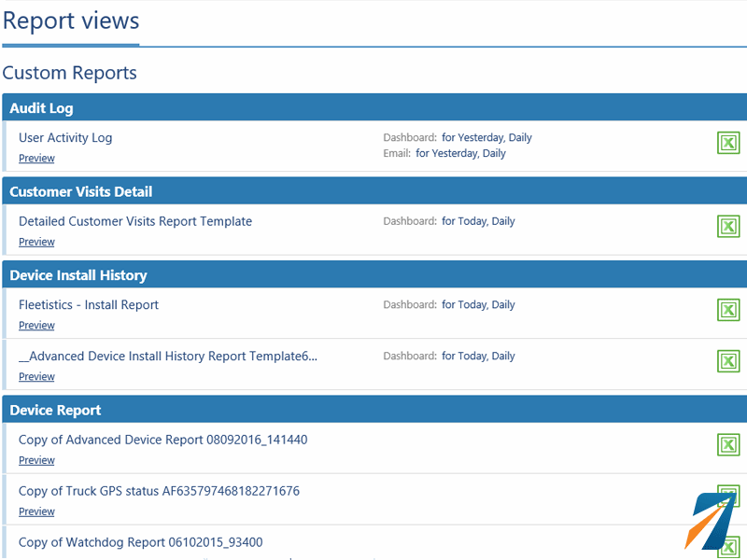Preview the User Activity Log report
The height and width of the screenshot is (560, 747).
pyautogui.click(x=36, y=158)
